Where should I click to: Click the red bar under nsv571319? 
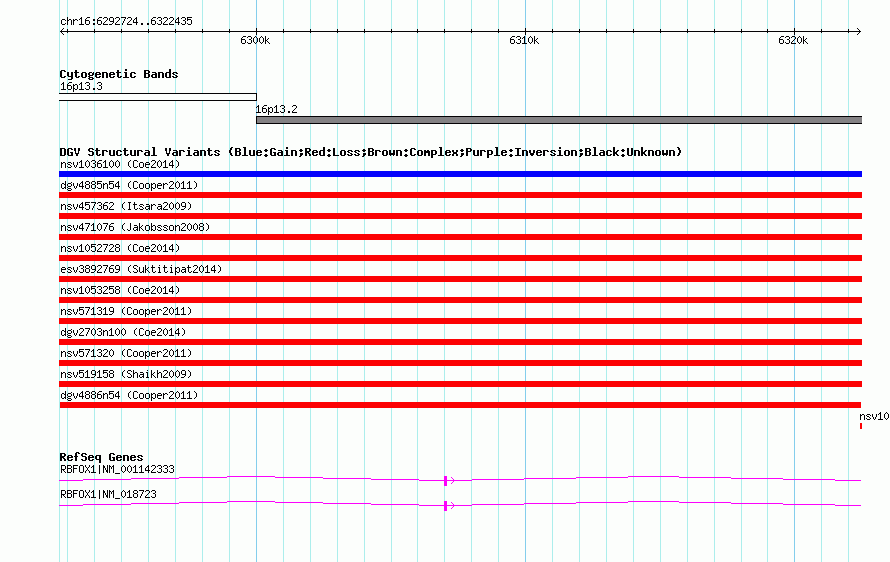[x=460, y=321]
